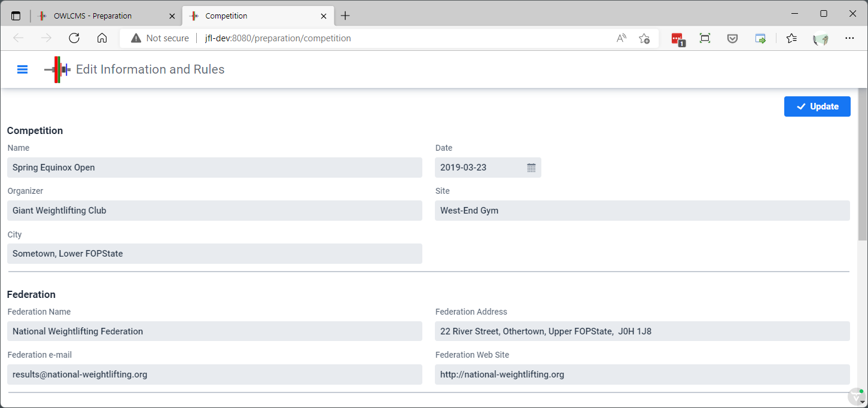Click the Update button
The height and width of the screenshot is (408, 868).
tap(817, 106)
